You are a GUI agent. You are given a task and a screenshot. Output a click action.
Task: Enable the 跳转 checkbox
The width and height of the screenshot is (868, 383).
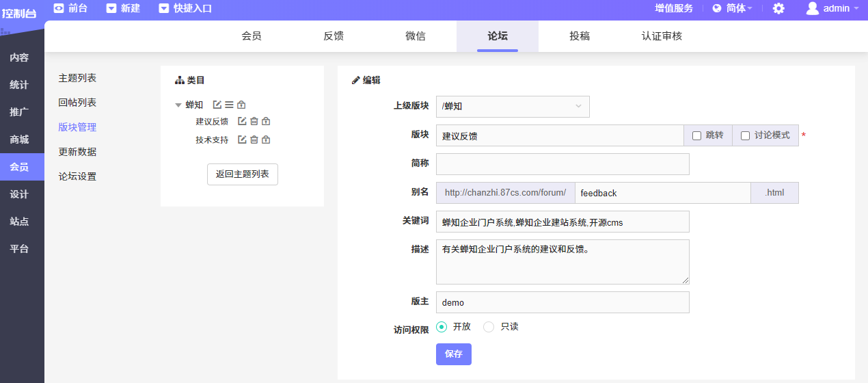coord(697,135)
